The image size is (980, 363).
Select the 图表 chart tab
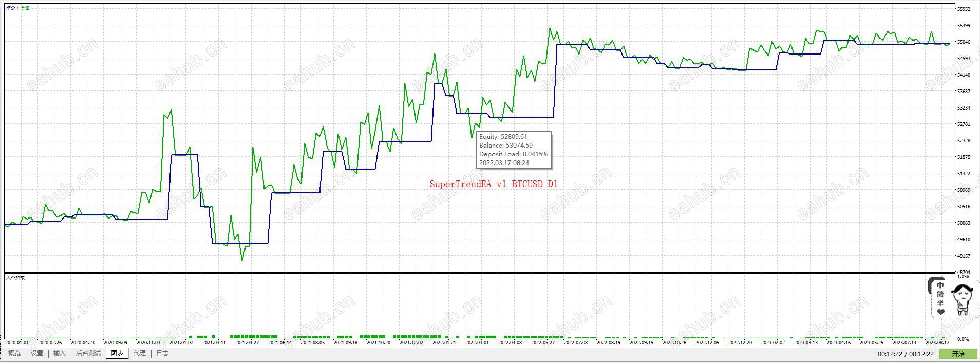[x=117, y=353]
